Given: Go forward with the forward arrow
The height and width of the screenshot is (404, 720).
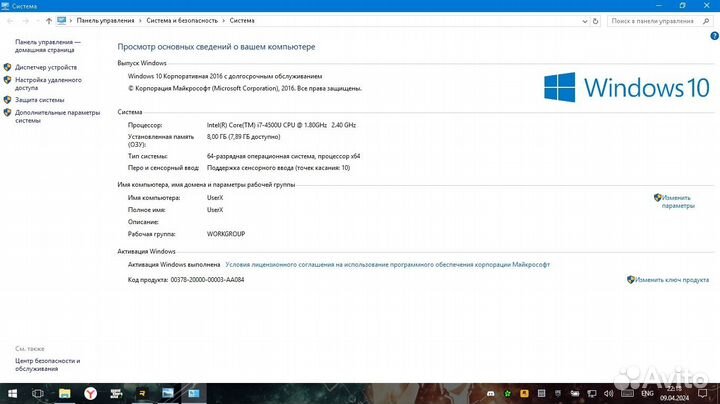Looking at the screenshot, I should 25,21.
